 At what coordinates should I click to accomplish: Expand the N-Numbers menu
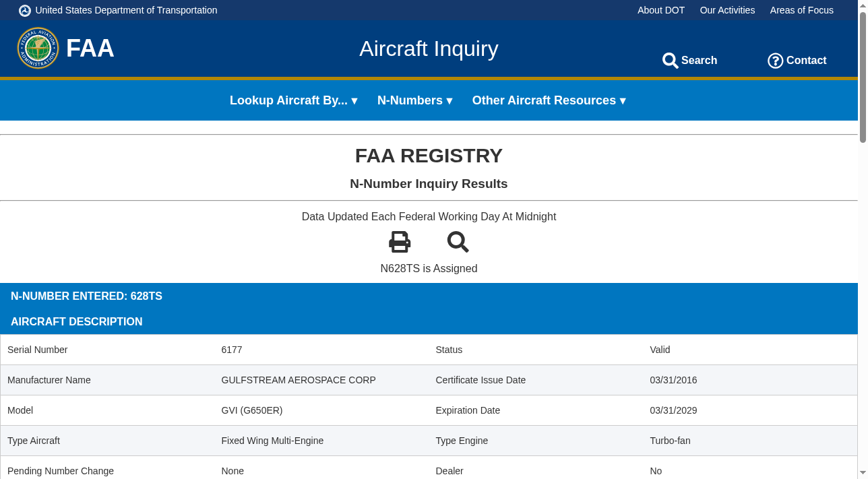click(x=415, y=100)
